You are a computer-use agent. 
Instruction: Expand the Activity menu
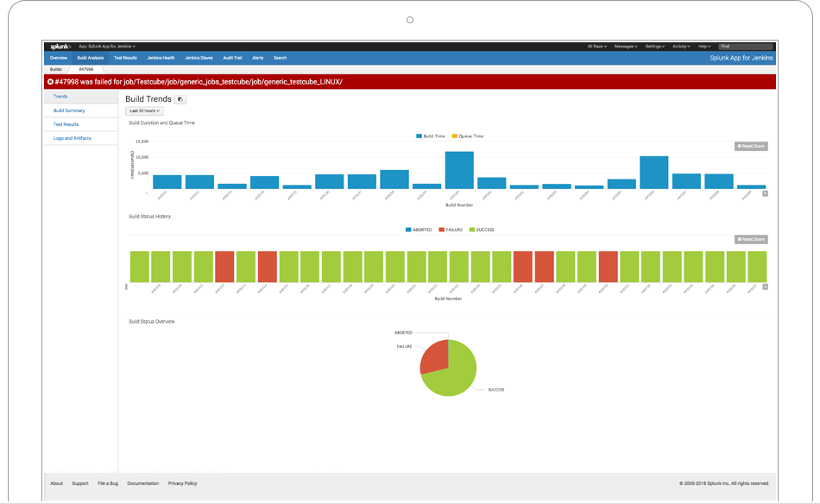coord(681,47)
